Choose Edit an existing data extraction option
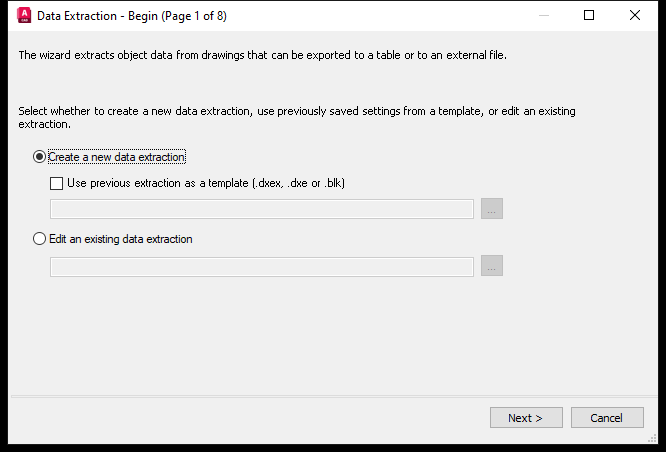Viewport: 666px width, 452px height. coord(39,239)
